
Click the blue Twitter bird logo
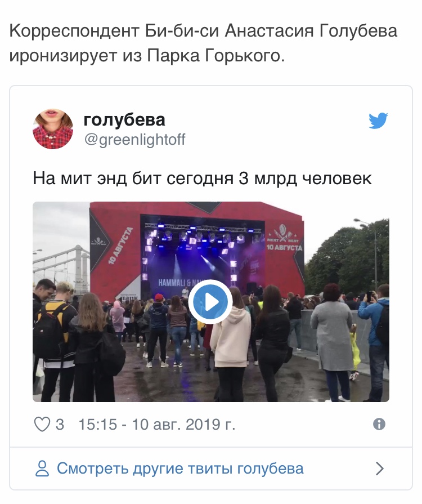378,121
